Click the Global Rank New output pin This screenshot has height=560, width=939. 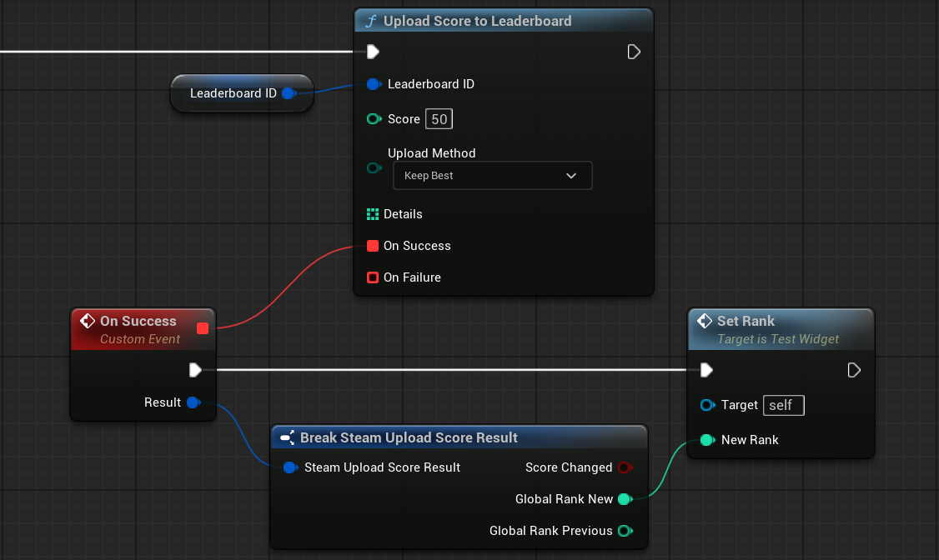click(624, 499)
